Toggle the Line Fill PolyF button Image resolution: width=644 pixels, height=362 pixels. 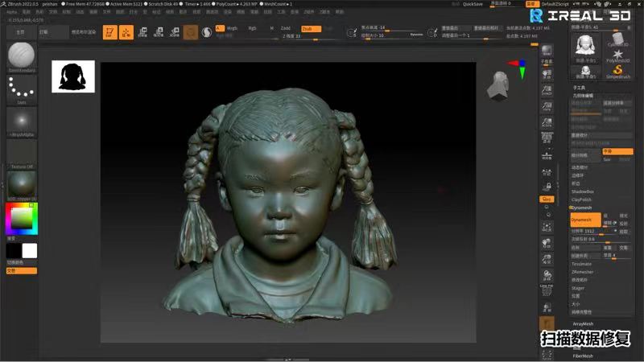pyautogui.click(x=547, y=290)
